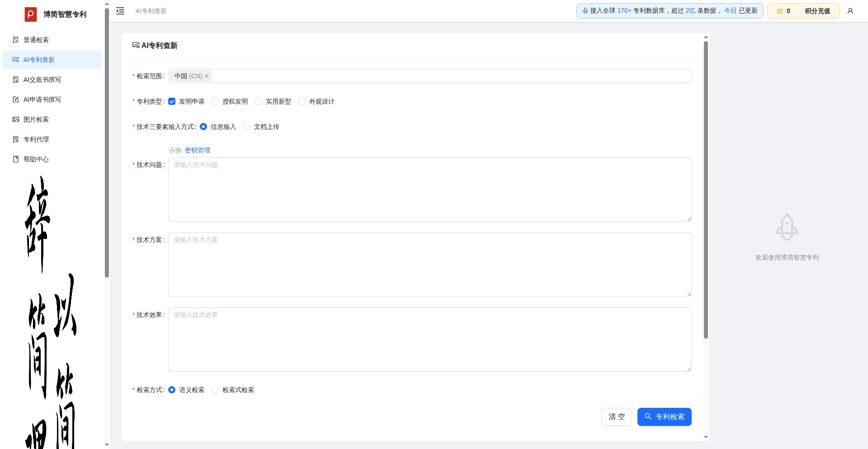Click the sidebar collapse icon in header
Viewport: 868px width, 449px height.
tap(120, 11)
